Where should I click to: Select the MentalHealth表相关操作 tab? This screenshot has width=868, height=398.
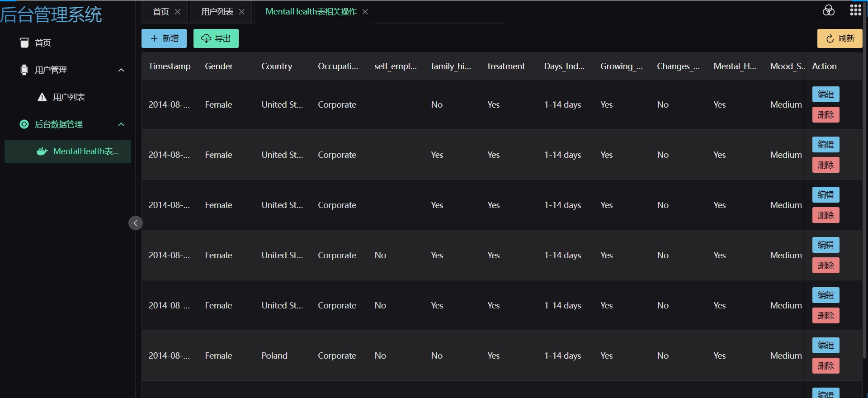click(311, 12)
